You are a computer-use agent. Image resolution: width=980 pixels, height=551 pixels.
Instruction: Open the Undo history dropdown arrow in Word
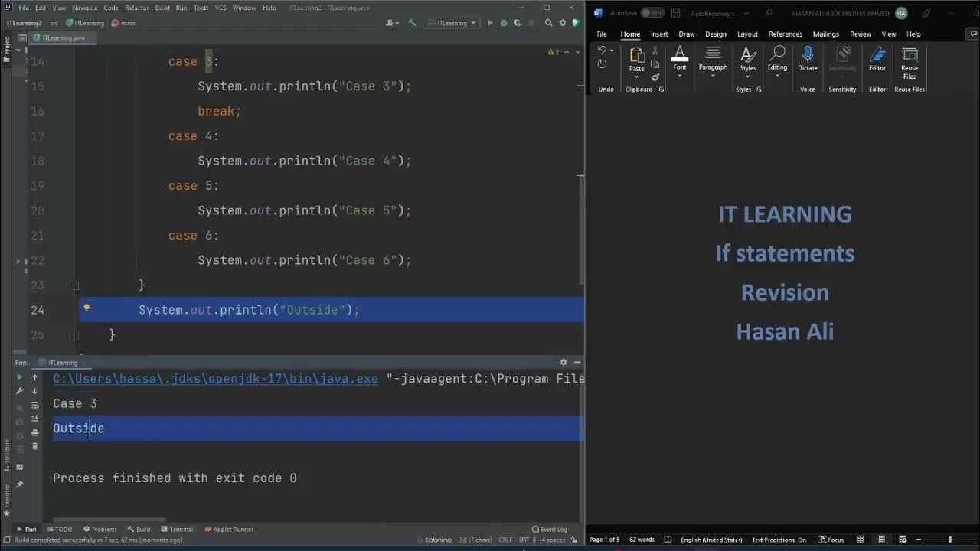[x=612, y=51]
